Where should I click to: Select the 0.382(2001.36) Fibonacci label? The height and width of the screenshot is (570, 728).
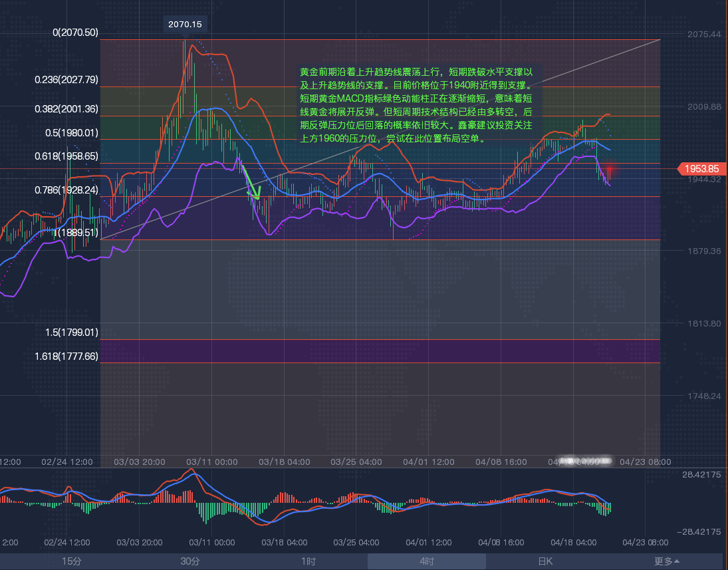click(66, 109)
